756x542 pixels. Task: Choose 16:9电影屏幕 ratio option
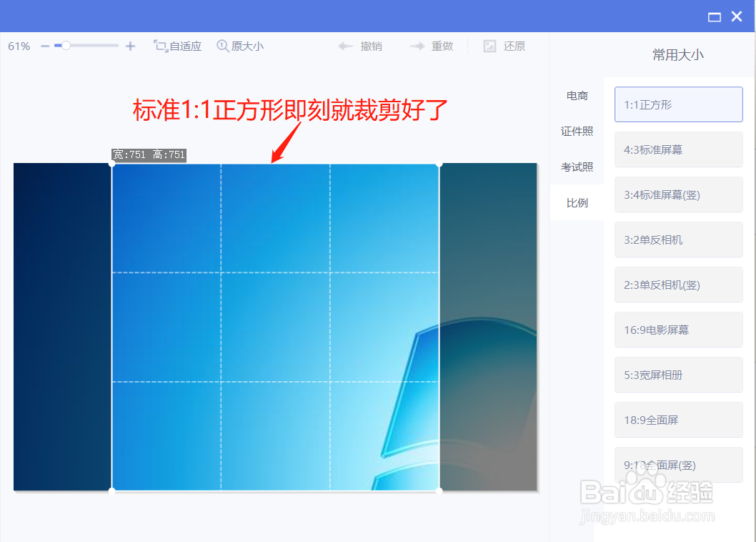(x=678, y=330)
